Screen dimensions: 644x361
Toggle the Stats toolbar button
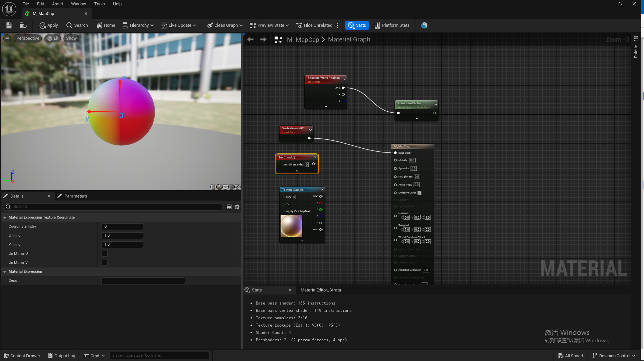(x=357, y=25)
